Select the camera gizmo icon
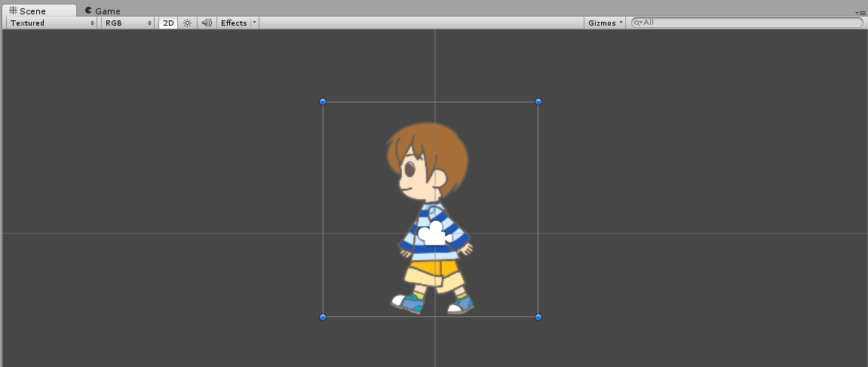Viewport: 868px width, 367px height. point(435,233)
